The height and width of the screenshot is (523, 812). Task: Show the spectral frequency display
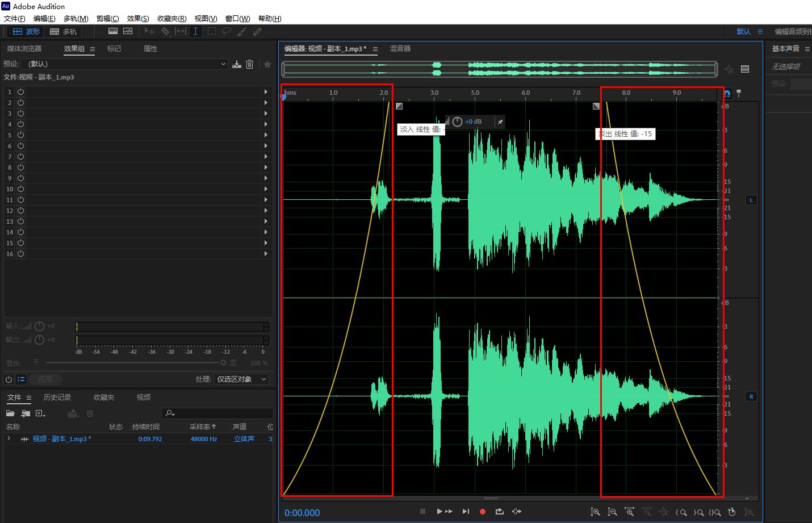click(x=113, y=31)
